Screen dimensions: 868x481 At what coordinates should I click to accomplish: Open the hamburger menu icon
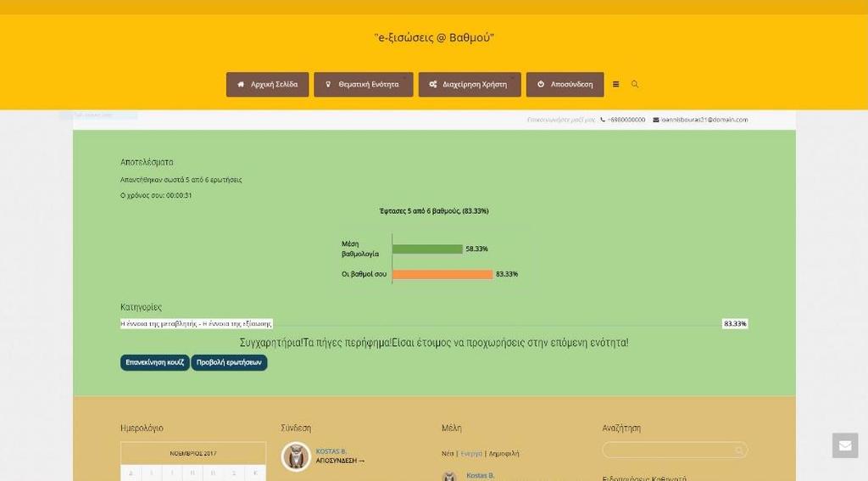pos(615,84)
